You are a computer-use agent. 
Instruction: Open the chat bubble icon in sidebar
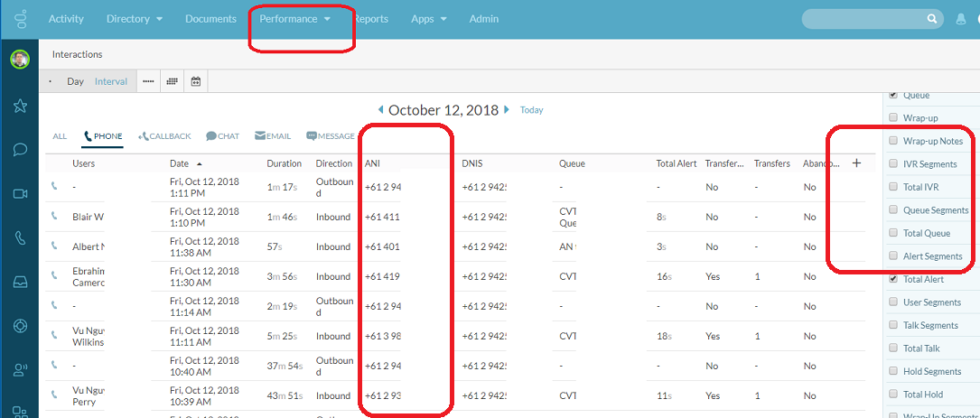click(20, 149)
